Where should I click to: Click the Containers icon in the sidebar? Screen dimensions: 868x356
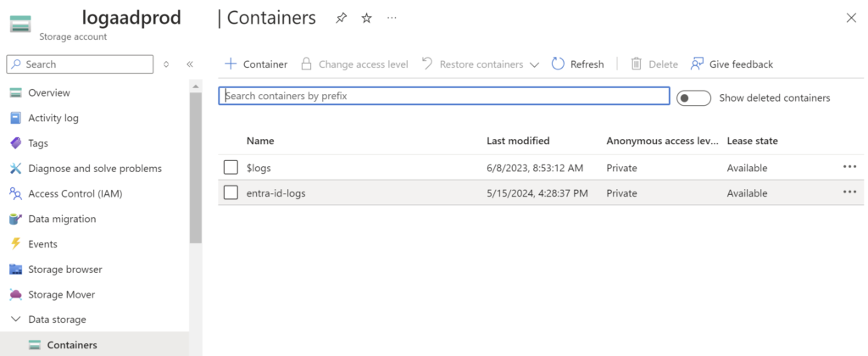[35, 345]
